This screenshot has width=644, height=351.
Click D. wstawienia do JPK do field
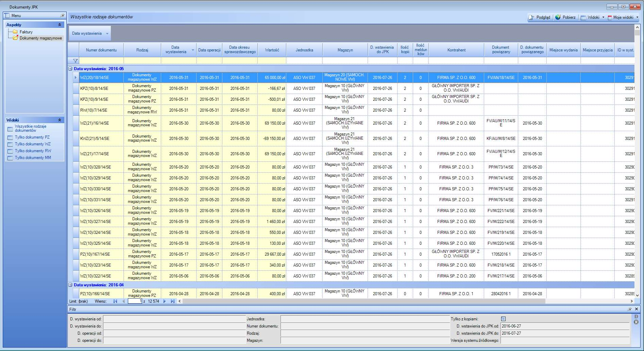click(565, 333)
